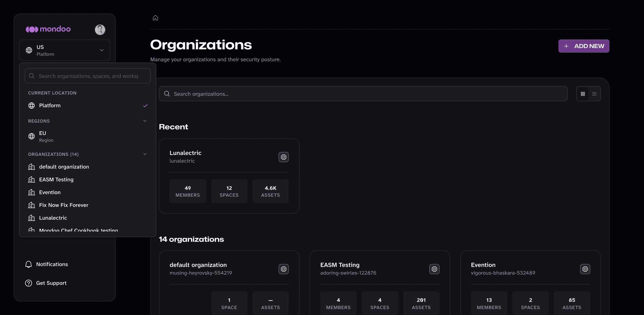Collapse the ORGANIZATIONS (14) section
The height and width of the screenshot is (315, 644).
[145, 154]
